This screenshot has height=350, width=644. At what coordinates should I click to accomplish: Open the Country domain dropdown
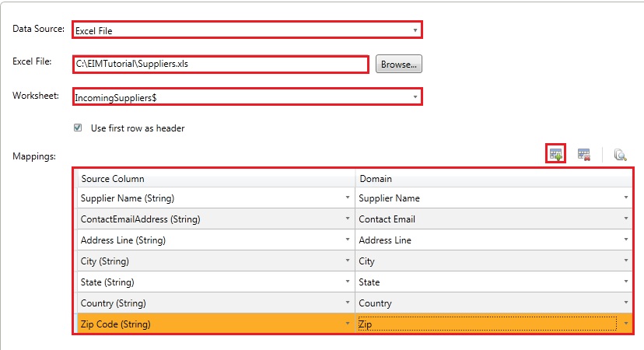tap(625, 303)
